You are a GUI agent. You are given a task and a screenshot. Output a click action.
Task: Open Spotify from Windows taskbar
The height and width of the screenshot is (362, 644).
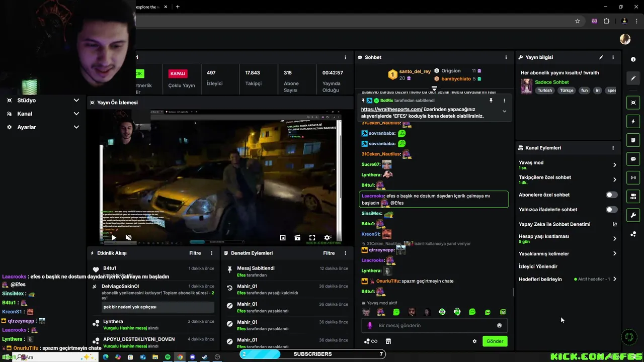pyautogui.click(x=168, y=357)
